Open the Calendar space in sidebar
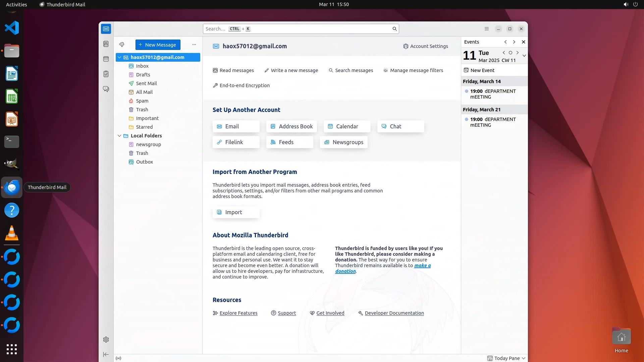 click(106, 59)
